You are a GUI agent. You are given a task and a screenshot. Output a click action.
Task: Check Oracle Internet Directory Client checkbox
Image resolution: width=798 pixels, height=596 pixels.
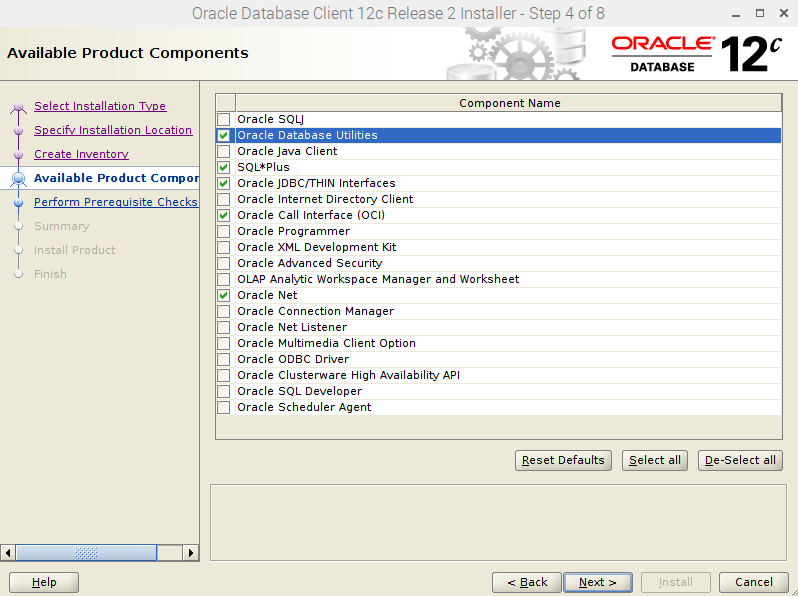pos(223,200)
